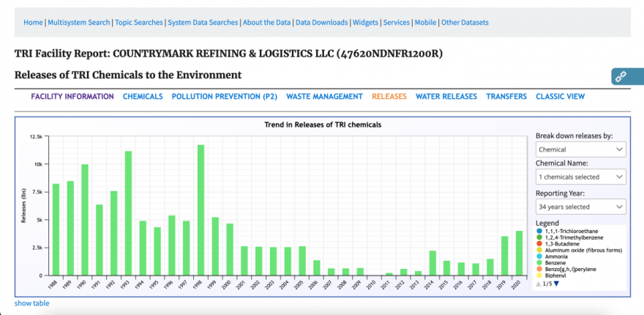Open the Waste Management tab
Screen dimensions: 644x315
pos(324,97)
